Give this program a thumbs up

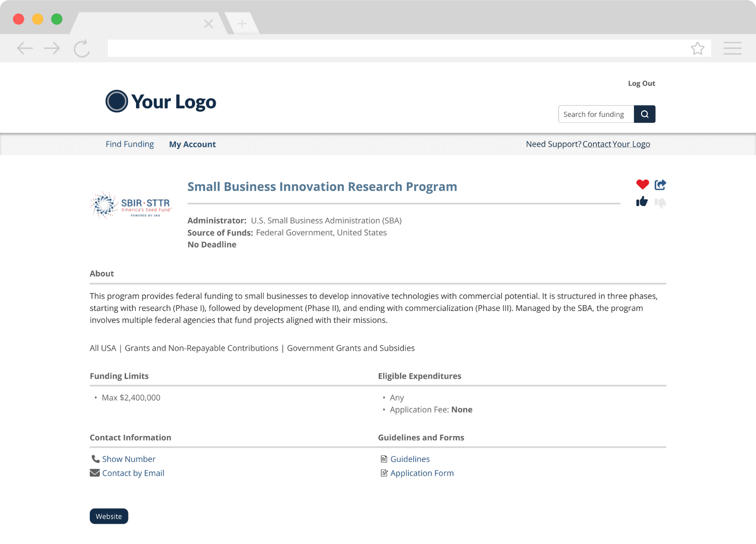coord(642,201)
